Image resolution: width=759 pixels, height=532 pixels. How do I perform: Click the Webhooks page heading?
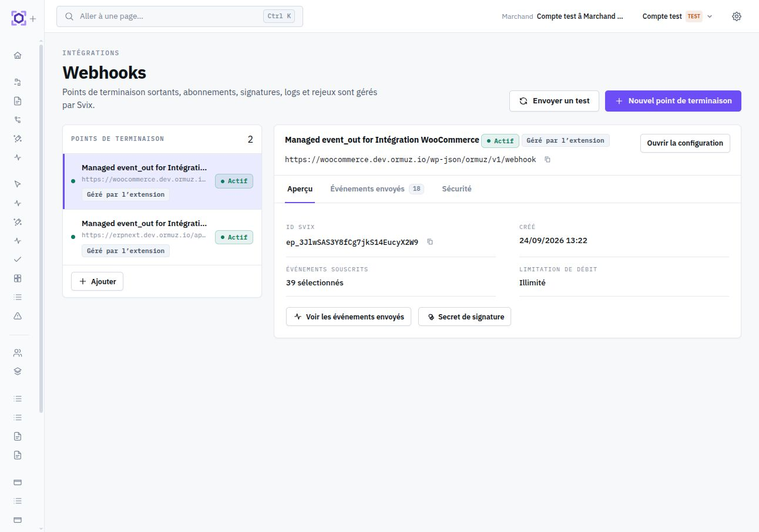tap(105, 73)
